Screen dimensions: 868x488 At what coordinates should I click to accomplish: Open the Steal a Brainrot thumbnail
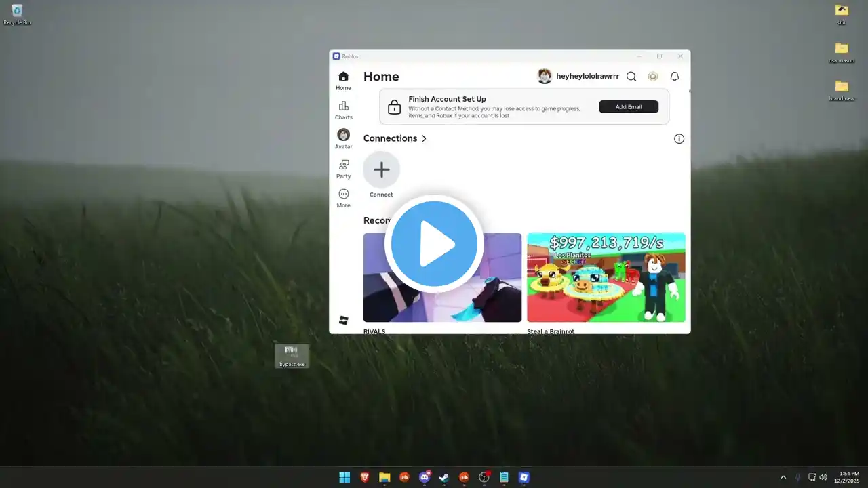tap(606, 277)
